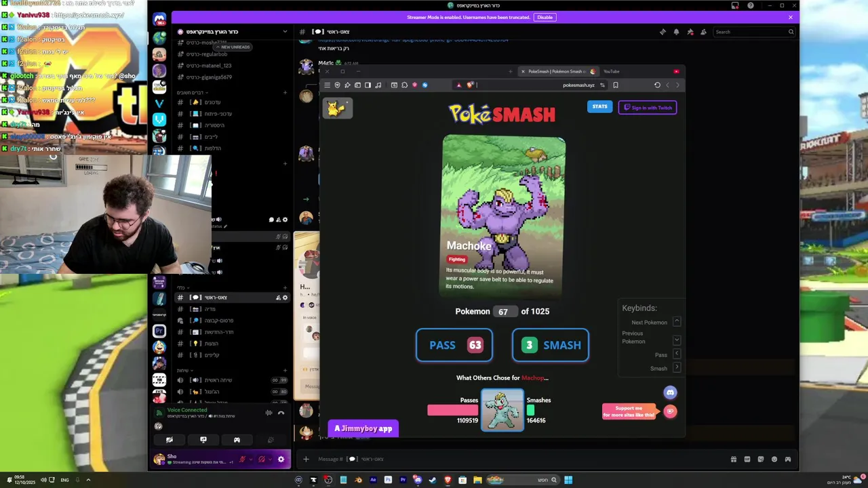868x488 pixels.
Task: Open the globe server icon in Discord
Action: click(x=159, y=38)
